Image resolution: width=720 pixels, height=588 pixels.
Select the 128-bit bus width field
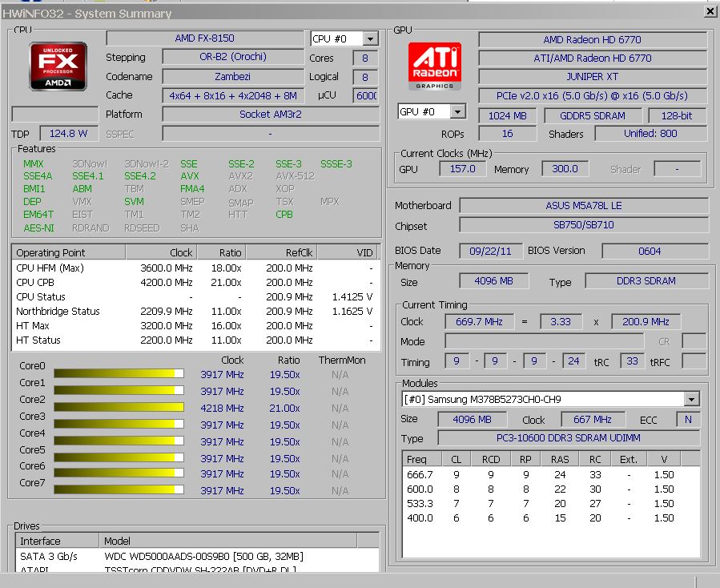pyautogui.click(x=678, y=116)
